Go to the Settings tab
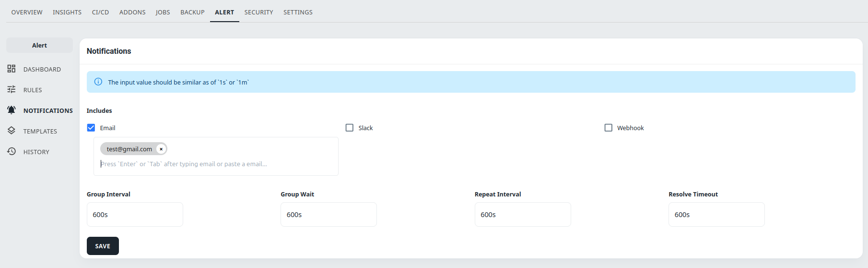Screen dimensions: 868x268 (x=298, y=12)
